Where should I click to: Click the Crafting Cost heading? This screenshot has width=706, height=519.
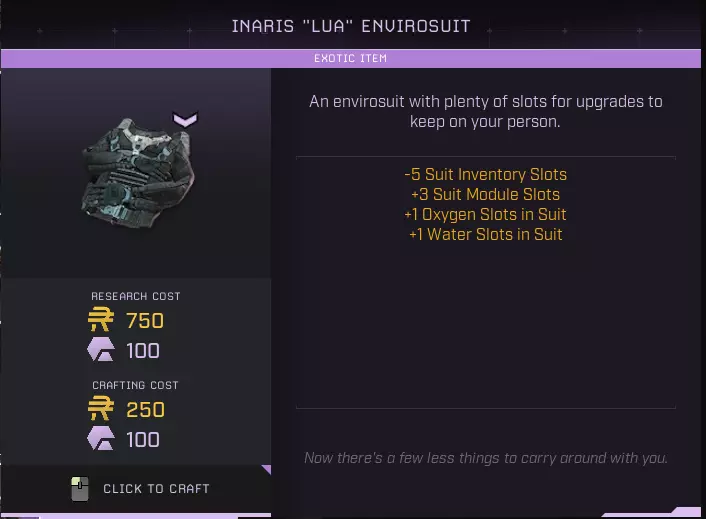click(136, 385)
